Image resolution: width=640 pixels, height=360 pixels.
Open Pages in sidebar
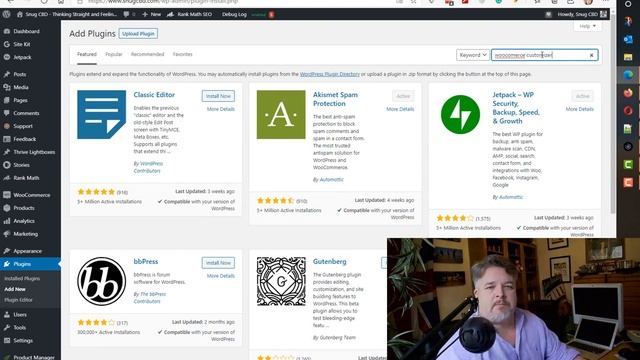tap(20, 100)
